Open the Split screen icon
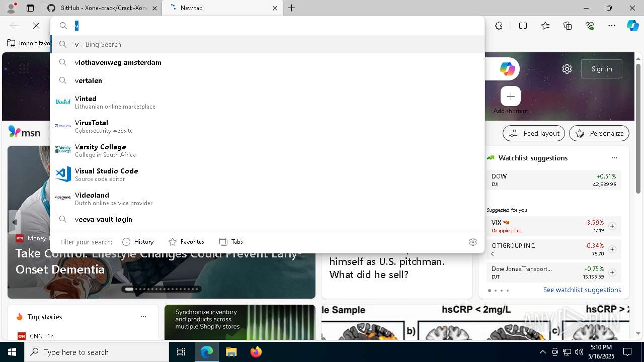 (x=523, y=26)
